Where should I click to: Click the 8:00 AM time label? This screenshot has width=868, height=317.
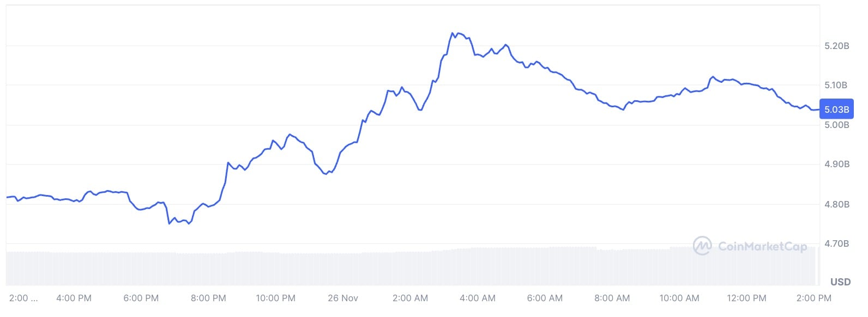(x=612, y=298)
